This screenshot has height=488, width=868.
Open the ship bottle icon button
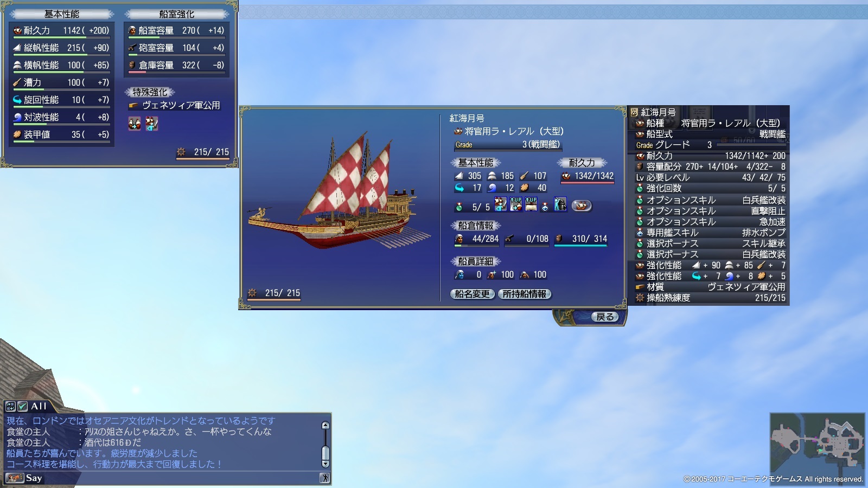click(x=581, y=206)
